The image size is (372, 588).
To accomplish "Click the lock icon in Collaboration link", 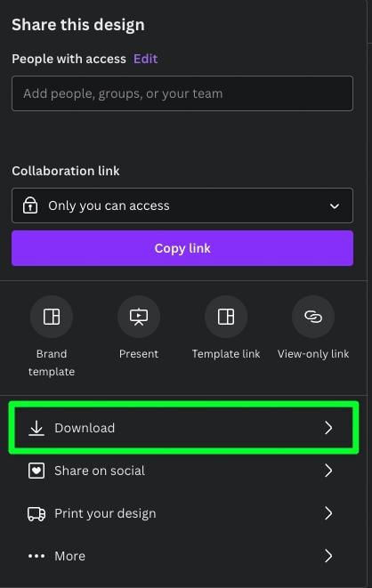I will (x=30, y=205).
